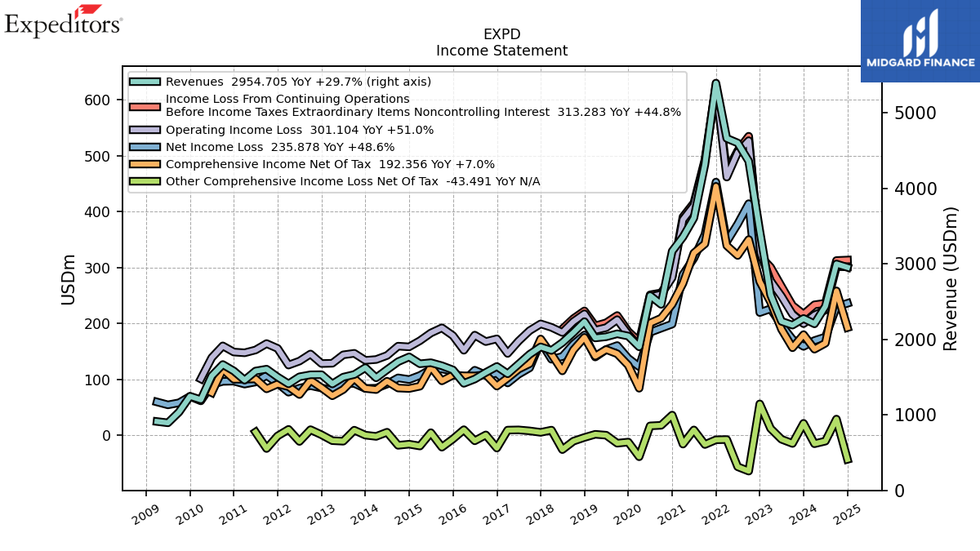Click the 'Net Income Loss 235.878' legend text
Screen dimensions: 980x551
pyautogui.click(x=280, y=147)
